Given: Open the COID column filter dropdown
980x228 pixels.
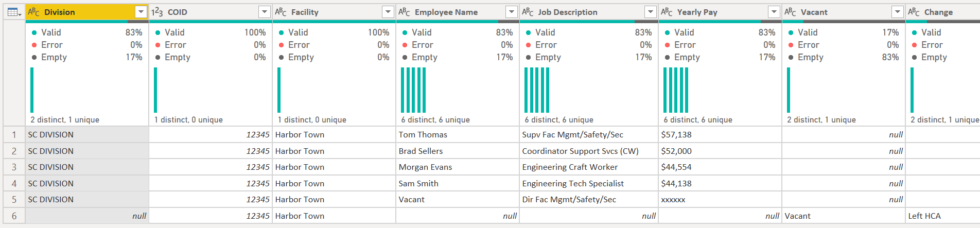Looking at the screenshot, I should (264, 12).
